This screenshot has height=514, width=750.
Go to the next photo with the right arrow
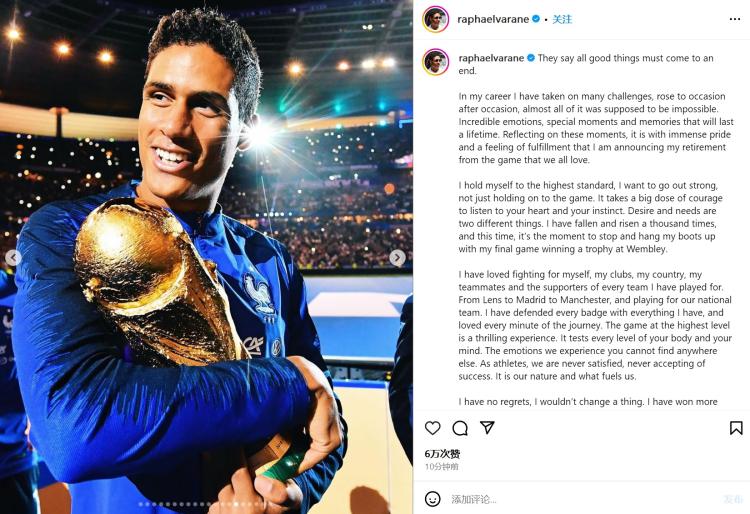(x=397, y=258)
